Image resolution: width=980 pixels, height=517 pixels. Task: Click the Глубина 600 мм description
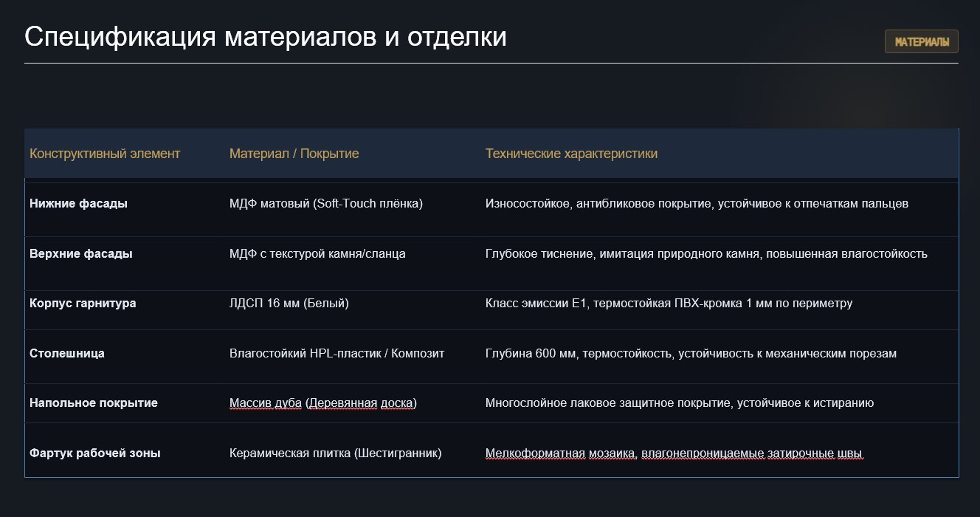[691, 353]
